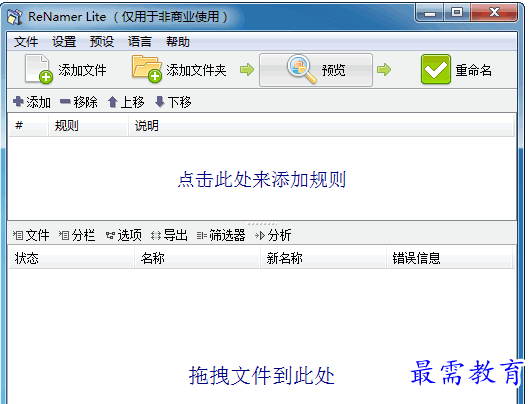Open the 选项 options dropdown
The width and height of the screenshot is (532, 404).
124,235
